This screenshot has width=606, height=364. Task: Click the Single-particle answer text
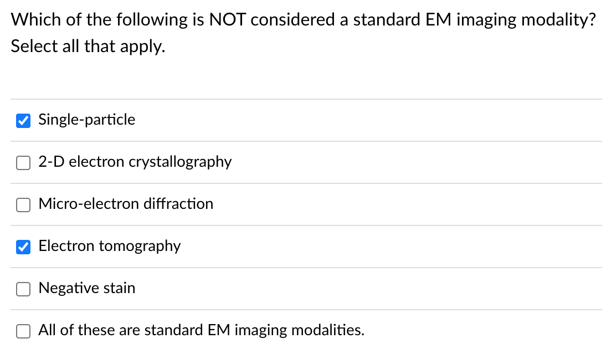coord(86,120)
